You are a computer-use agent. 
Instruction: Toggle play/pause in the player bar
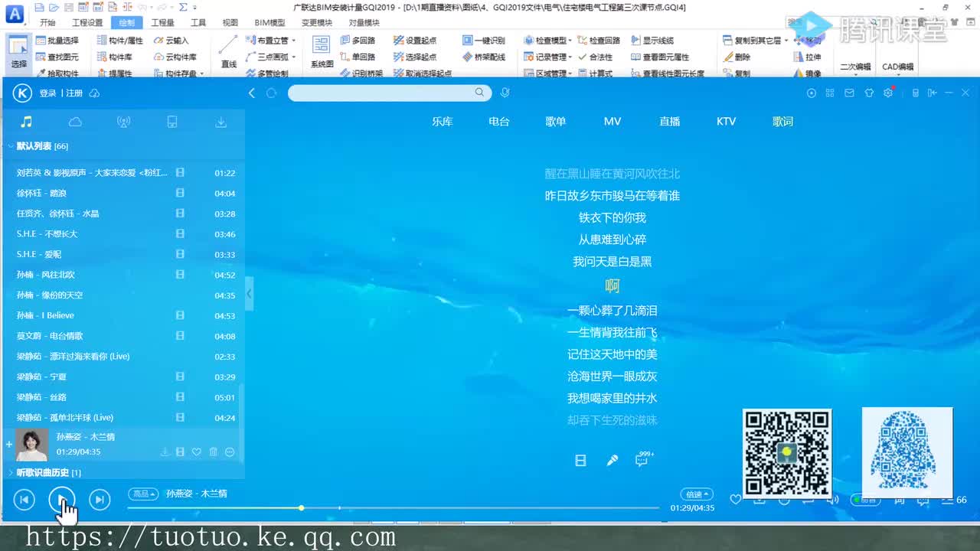(62, 500)
